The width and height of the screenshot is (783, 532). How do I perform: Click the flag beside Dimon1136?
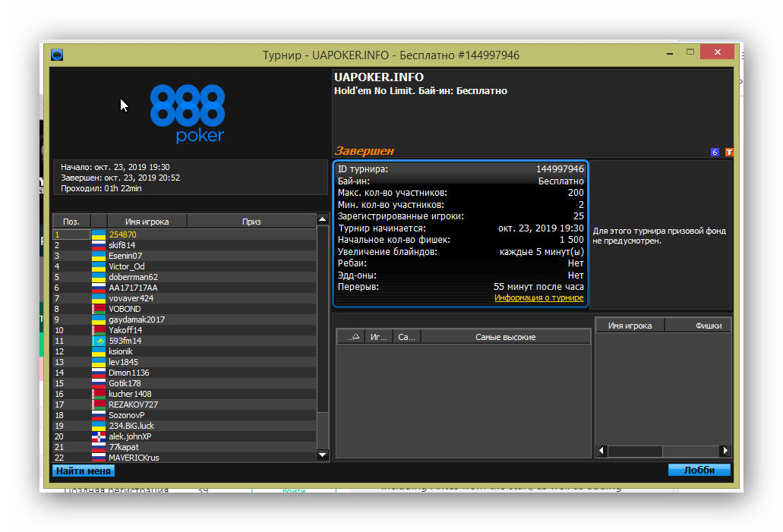(x=99, y=373)
